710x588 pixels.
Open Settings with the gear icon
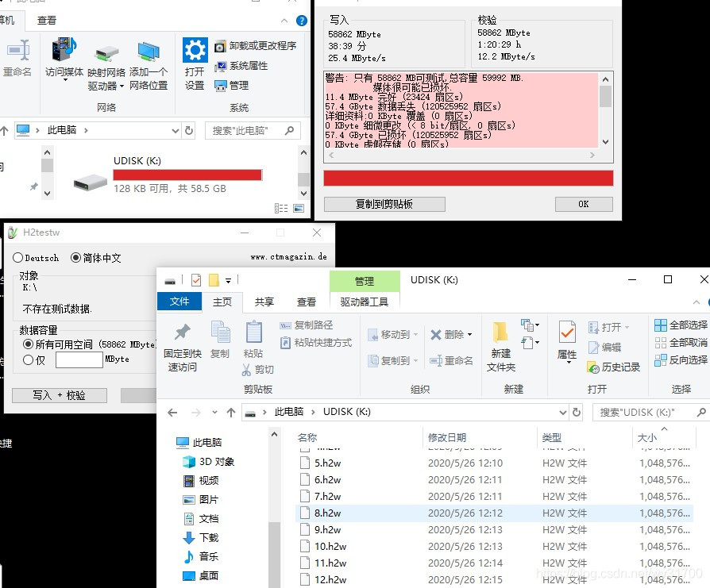pos(195,50)
